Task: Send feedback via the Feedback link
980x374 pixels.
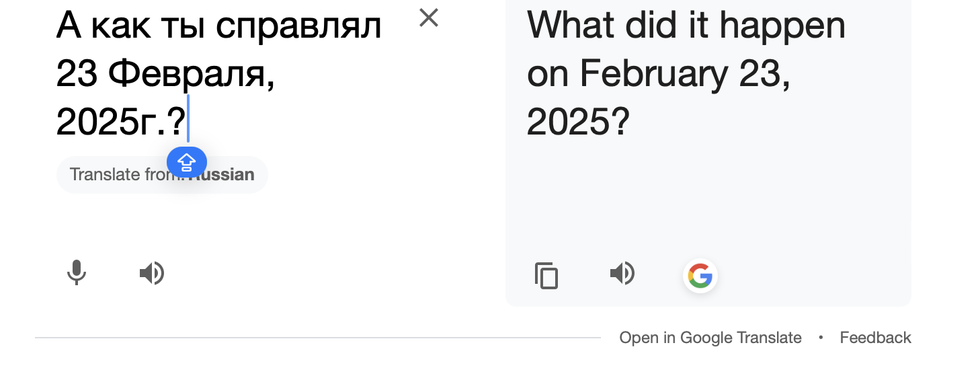Action: point(875,338)
